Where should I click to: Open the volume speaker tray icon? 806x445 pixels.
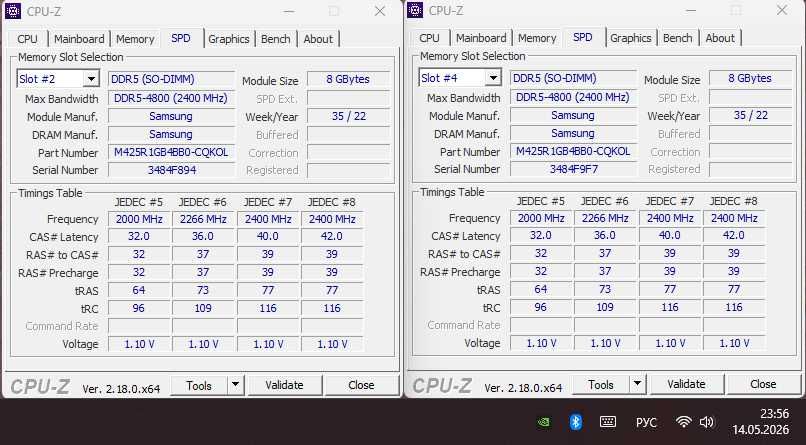click(707, 422)
